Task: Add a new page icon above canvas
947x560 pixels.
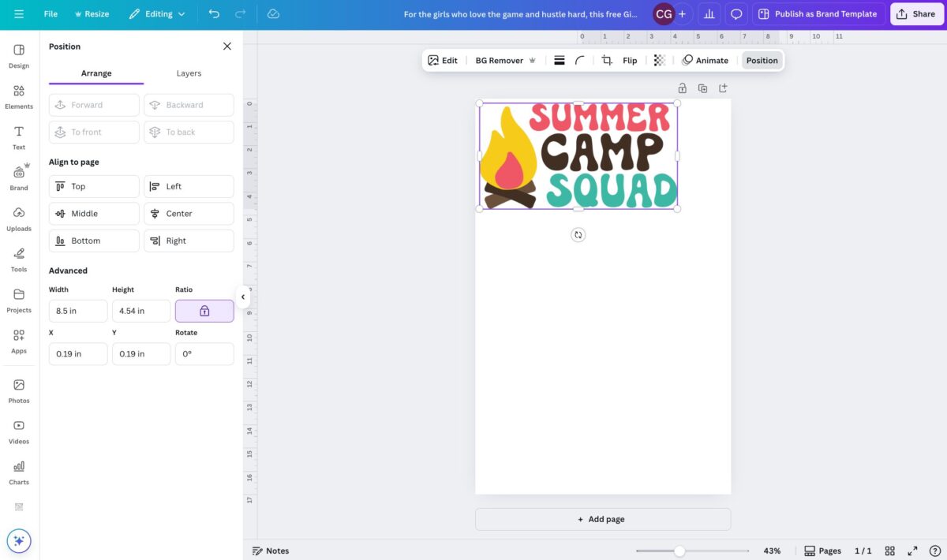Action: click(x=723, y=88)
